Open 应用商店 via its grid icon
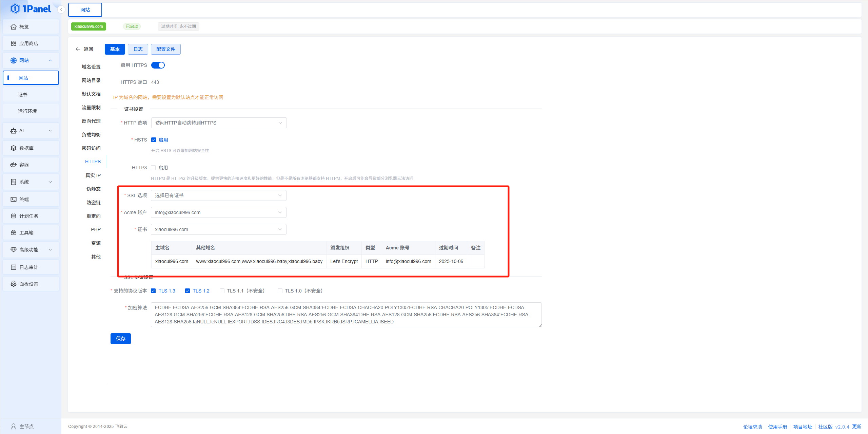Image resolution: width=868 pixels, height=434 pixels. click(x=14, y=43)
